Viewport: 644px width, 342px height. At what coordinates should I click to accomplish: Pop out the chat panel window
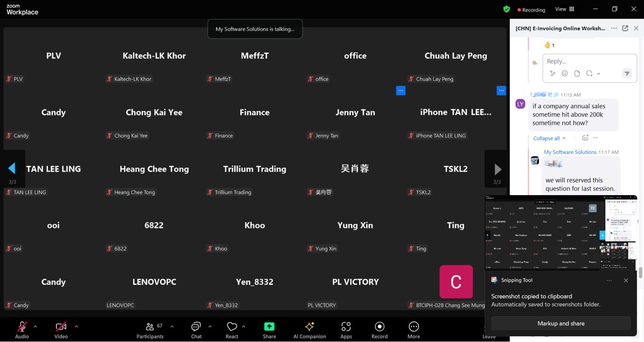click(x=625, y=29)
